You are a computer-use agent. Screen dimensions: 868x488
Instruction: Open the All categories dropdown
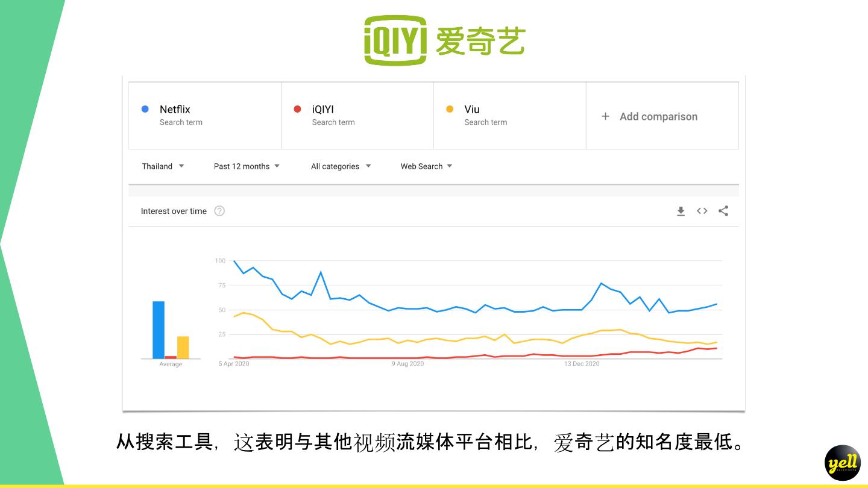pos(341,166)
